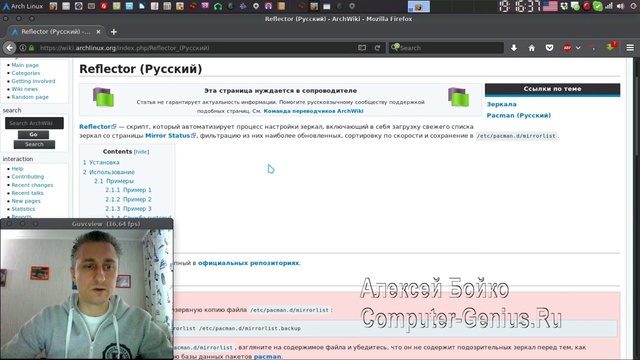Click the red round tray icon
The image size is (640, 360).
(x=587, y=6)
